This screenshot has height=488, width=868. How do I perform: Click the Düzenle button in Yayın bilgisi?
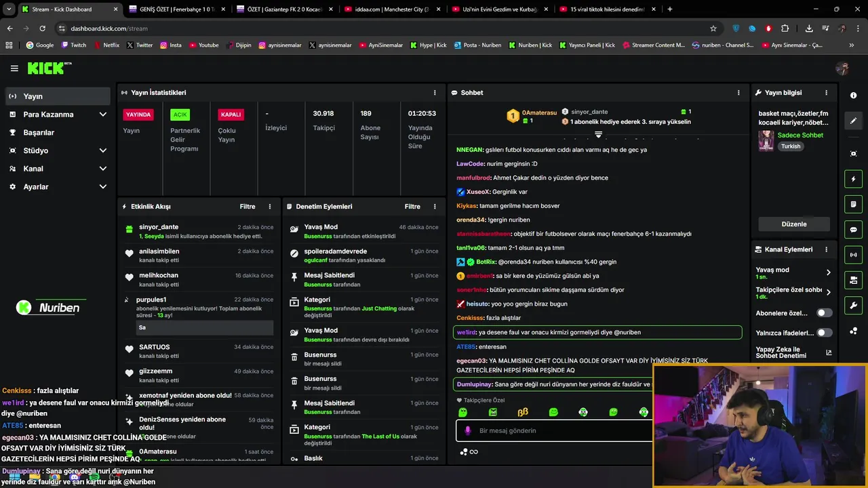click(x=794, y=224)
